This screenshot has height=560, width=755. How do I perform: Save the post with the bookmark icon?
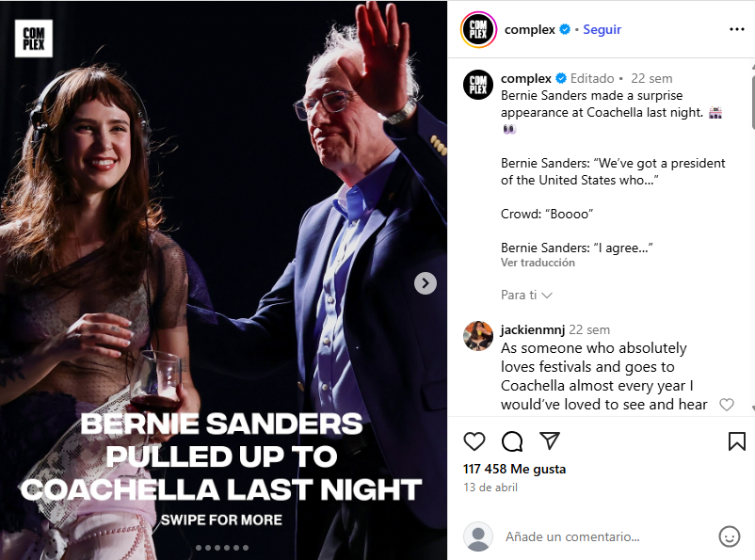(736, 441)
